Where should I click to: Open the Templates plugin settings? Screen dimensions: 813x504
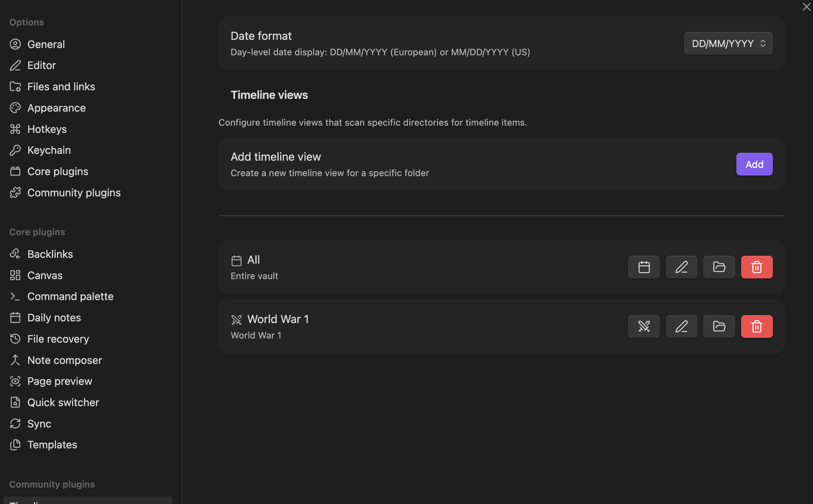click(x=52, y=445)
